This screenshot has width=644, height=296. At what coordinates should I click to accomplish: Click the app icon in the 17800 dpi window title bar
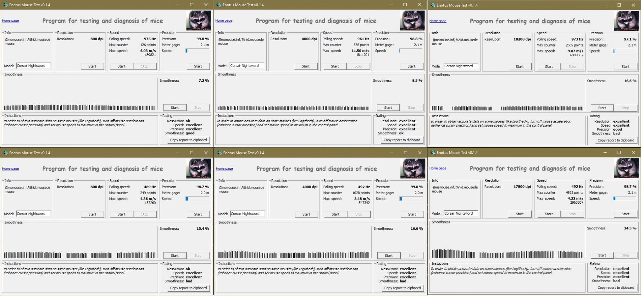[x=433, y=152]
